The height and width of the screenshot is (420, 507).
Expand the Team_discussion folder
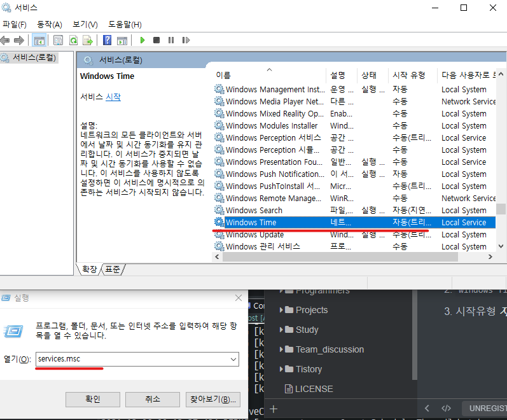(281, 349)
